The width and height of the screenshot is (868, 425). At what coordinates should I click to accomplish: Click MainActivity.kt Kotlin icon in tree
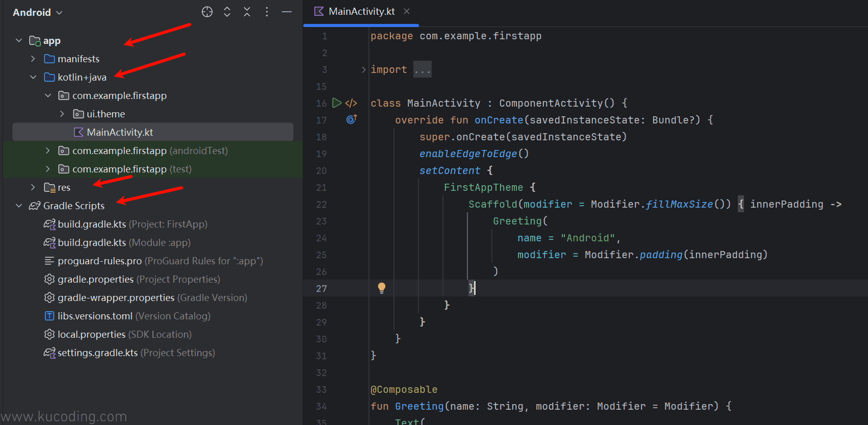[79, 132]
